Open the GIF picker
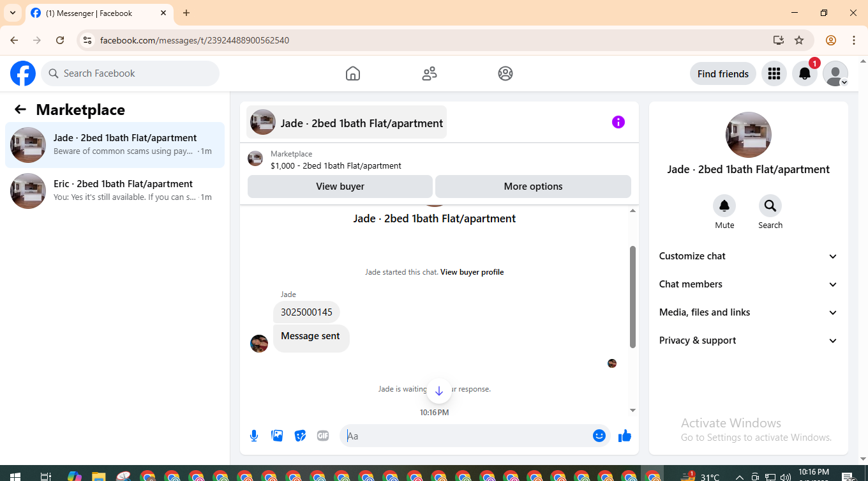This screenshot has height=481, width=868. coord(323,436)
